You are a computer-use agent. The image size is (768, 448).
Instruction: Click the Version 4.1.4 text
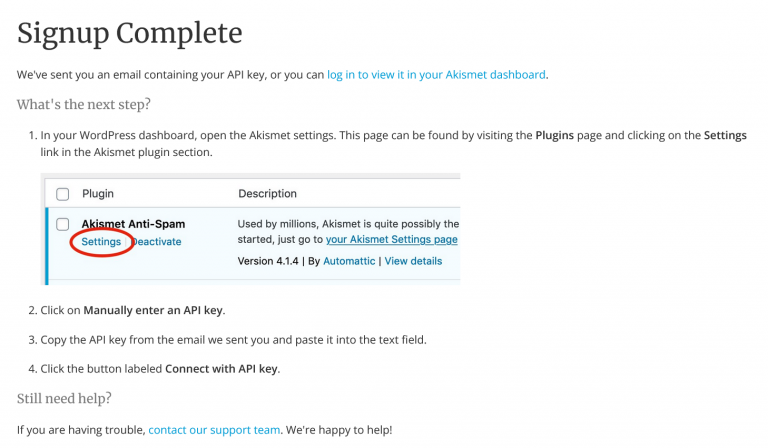pos(268,261)
